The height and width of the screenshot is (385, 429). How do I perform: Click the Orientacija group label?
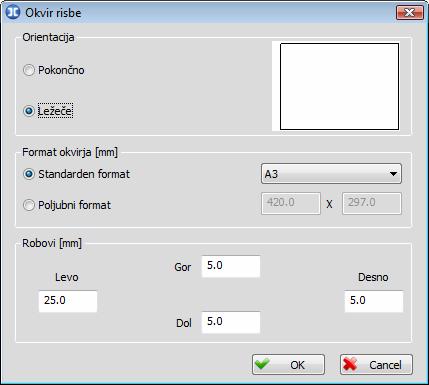point(48,37)
